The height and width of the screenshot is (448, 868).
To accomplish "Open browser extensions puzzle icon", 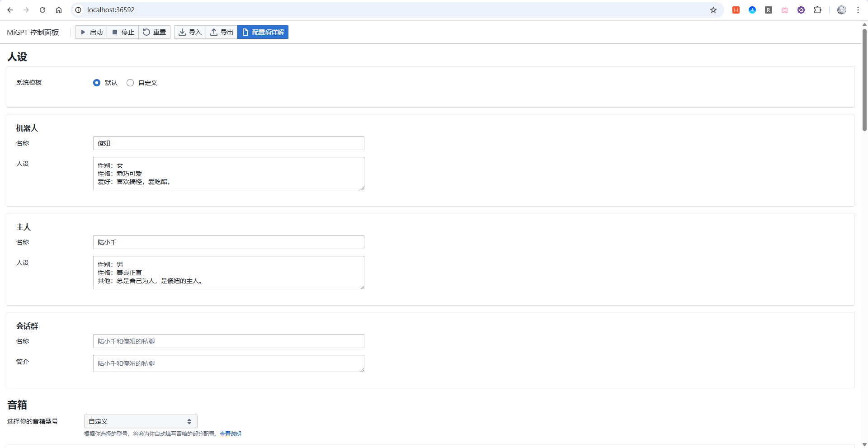I will [817, 10].
